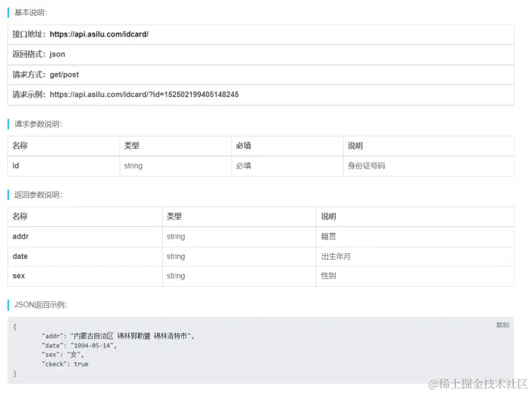Viewport: 532px width, 394px height.
Task: Click the 复制 copy button in code block
Action: (x=502, y=325)
